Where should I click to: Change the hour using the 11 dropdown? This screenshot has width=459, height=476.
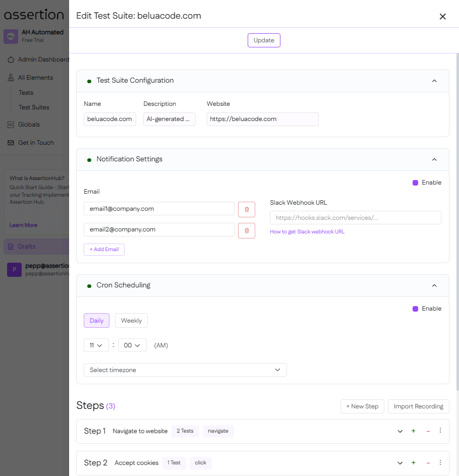tap(96, 345)
